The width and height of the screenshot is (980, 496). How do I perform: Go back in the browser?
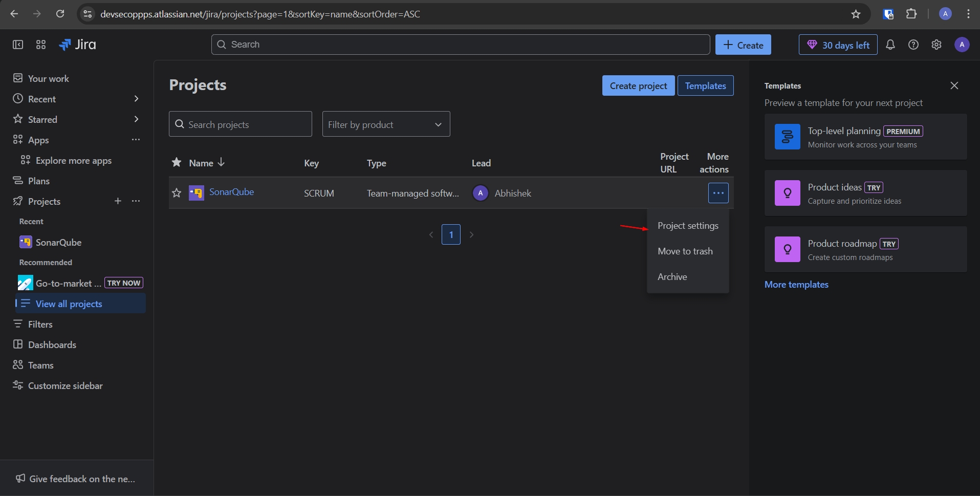pos(14,14)
